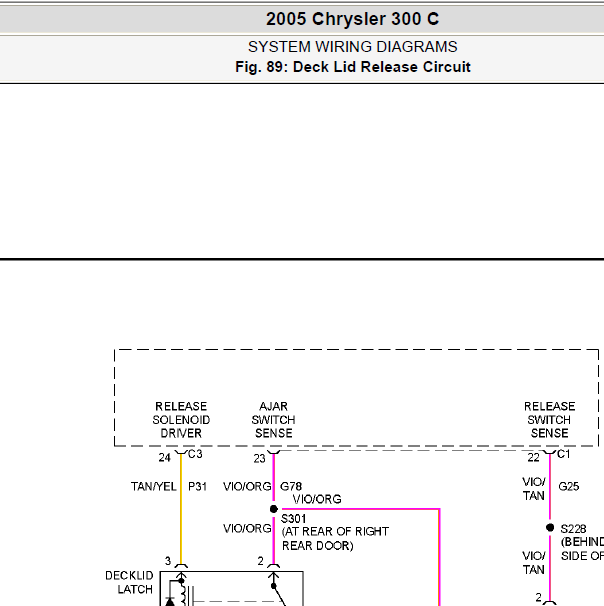Screen dimensions: 604x606
Task: Click the "VIO/ORG" label left of S301
Action: [x=247, y=528]
